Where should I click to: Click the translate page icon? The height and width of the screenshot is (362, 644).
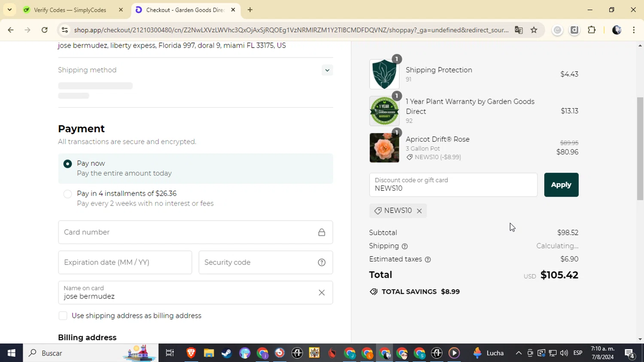[519, 30]
